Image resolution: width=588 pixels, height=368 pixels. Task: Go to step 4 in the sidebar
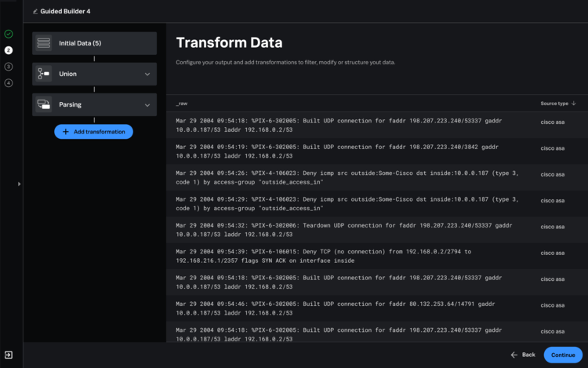pyautogui.click(x=9, y=83)
